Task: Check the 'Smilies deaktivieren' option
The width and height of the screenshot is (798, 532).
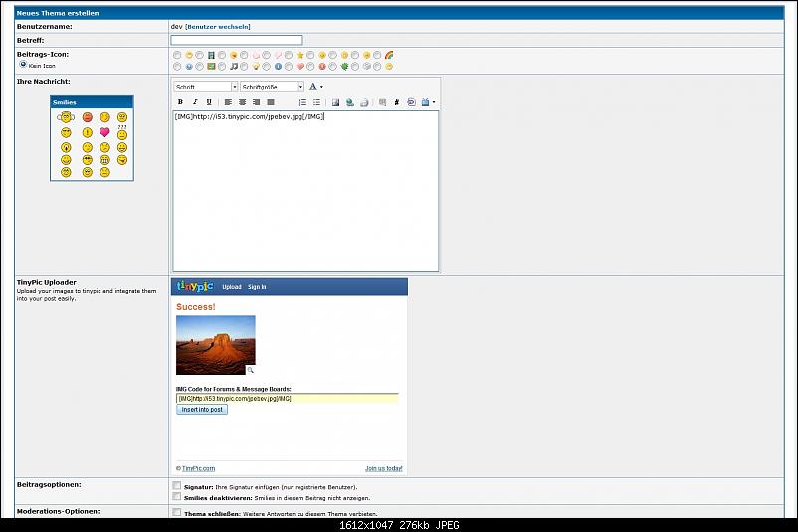Action: (176, 497)
